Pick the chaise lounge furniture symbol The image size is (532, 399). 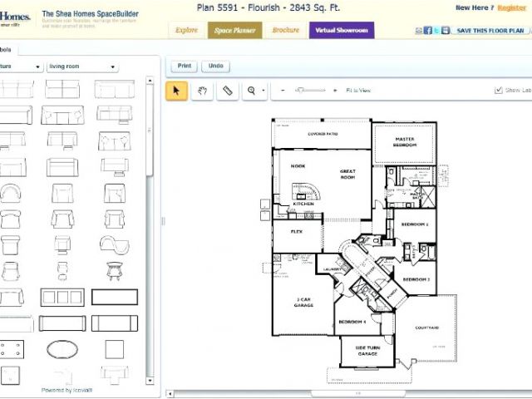coord(114,244)
